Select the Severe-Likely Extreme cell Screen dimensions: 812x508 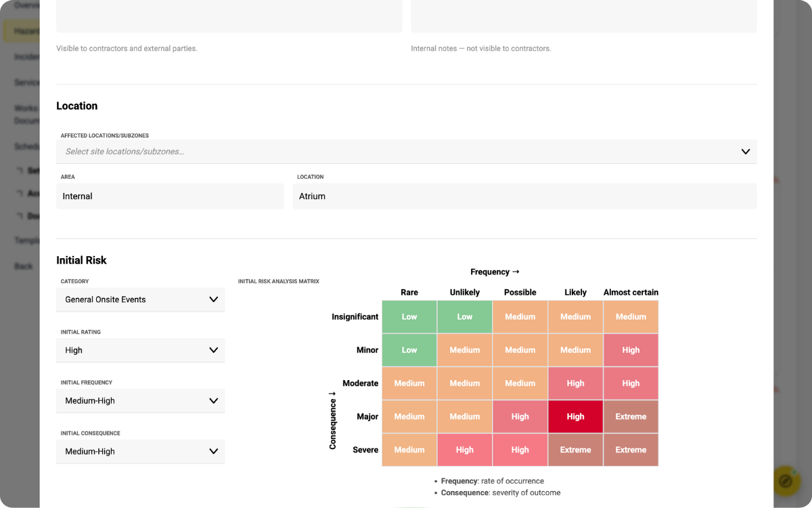[x=575, y=450]
